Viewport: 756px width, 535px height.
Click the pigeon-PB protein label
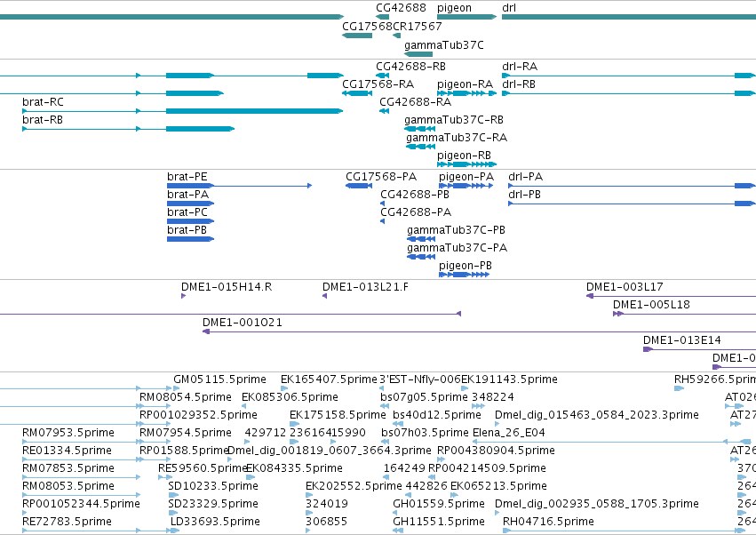pos(466,266)
